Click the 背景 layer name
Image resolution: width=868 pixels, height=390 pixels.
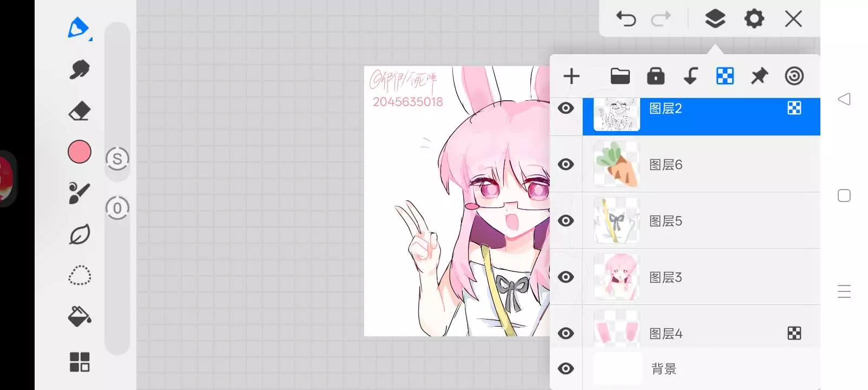pyautogui.click(x=664, y=369)
